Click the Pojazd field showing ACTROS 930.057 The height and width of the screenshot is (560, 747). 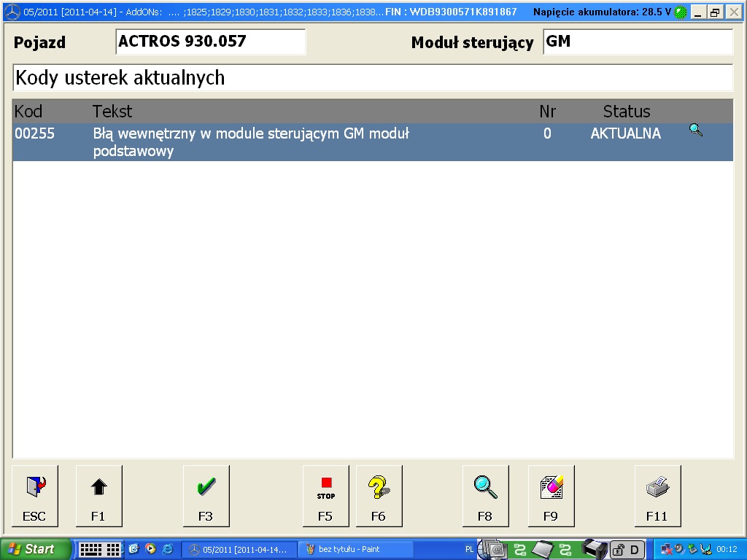[210, 42]
